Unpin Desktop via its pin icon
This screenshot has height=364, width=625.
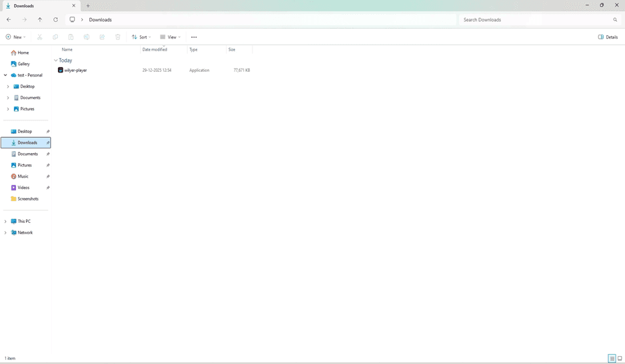tap(48, 131)
